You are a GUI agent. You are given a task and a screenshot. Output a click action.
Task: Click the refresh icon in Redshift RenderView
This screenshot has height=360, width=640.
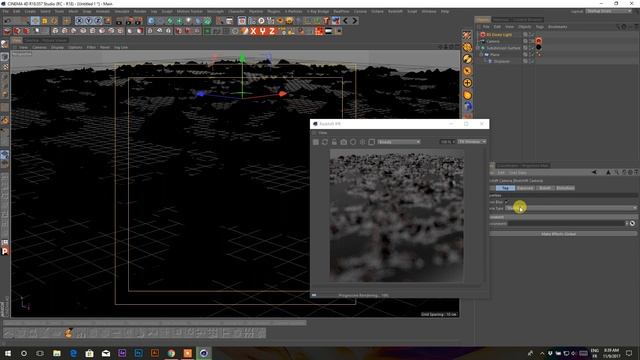coord(325,142)
